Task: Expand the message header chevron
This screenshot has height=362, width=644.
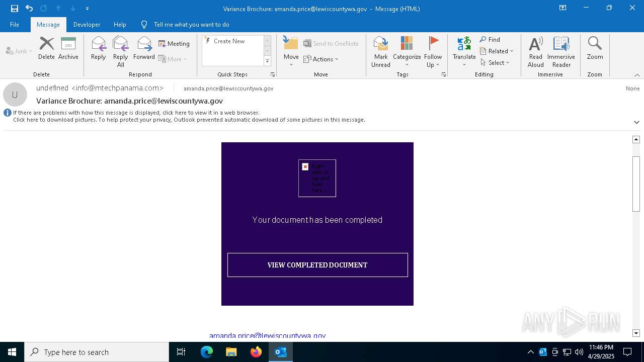Action: coord(636,122)
